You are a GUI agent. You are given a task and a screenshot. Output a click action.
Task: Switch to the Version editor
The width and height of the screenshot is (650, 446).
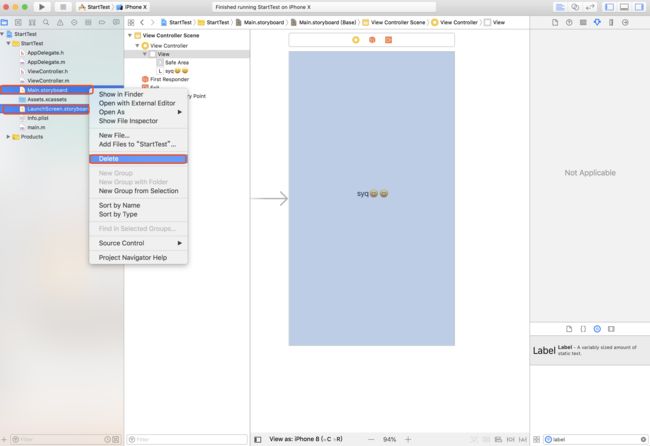point(589,7)
